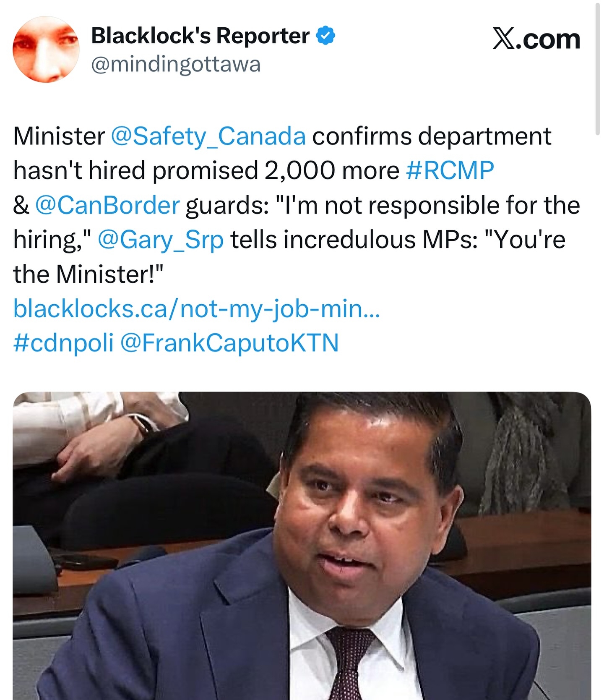Viewport: 604px width, 700px height.
Task: Open the @Gary_Srp profile mention
Action: point(161,240)
